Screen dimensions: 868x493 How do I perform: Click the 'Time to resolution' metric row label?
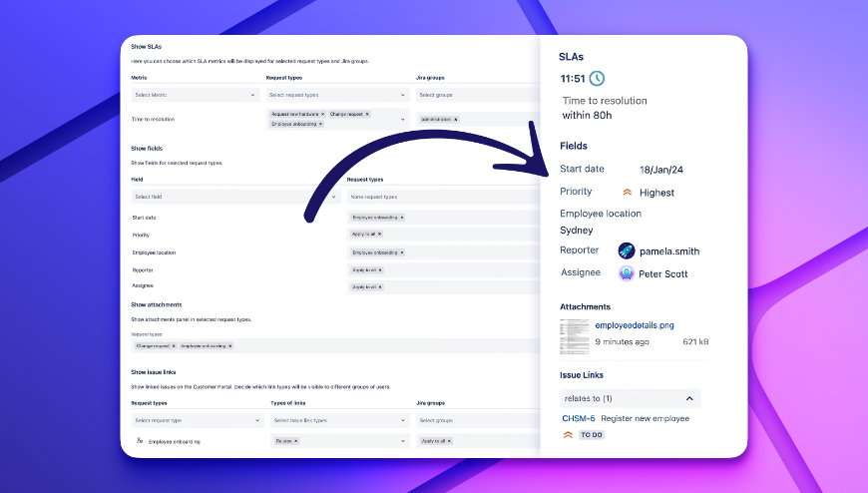point(153,119)
